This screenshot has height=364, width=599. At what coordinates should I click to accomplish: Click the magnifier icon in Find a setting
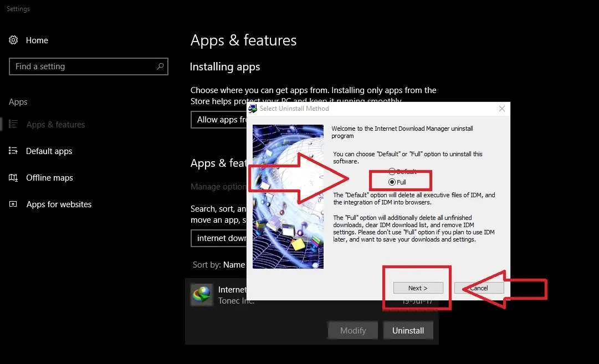pos(160,66)
